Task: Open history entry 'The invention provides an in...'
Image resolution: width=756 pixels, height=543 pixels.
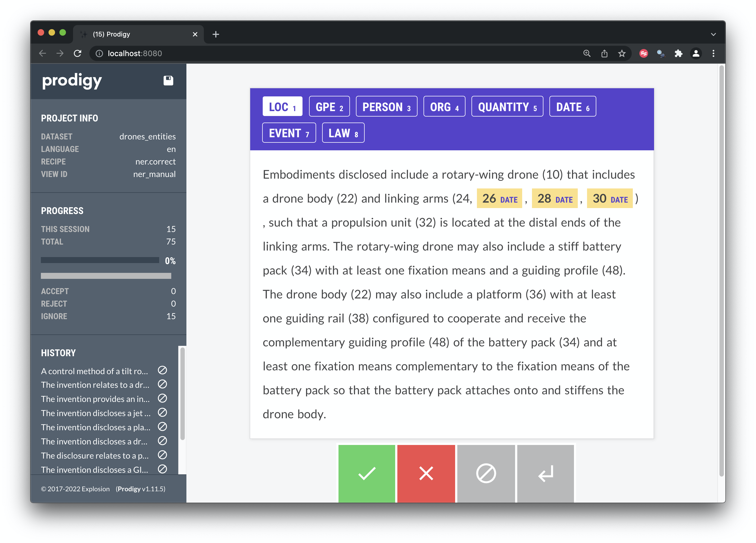Action: tap(95, 399)
